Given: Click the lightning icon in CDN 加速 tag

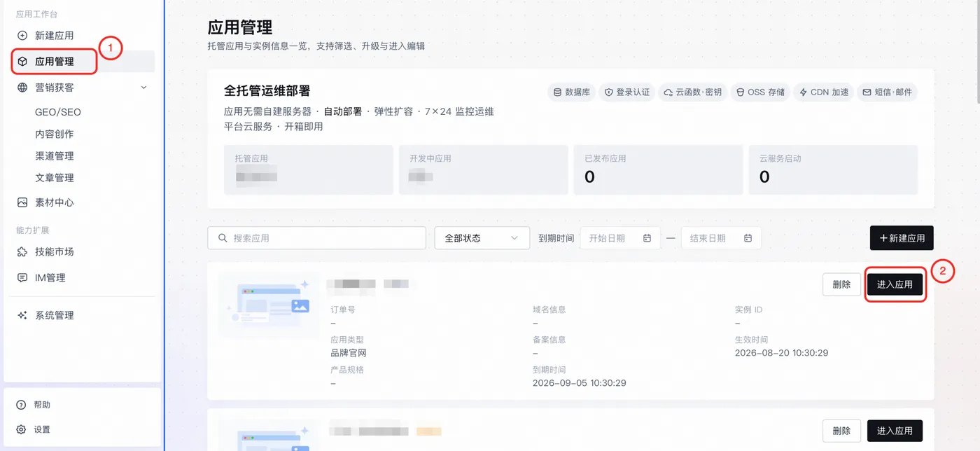Looking at the screenshot, I should (803, 92).
